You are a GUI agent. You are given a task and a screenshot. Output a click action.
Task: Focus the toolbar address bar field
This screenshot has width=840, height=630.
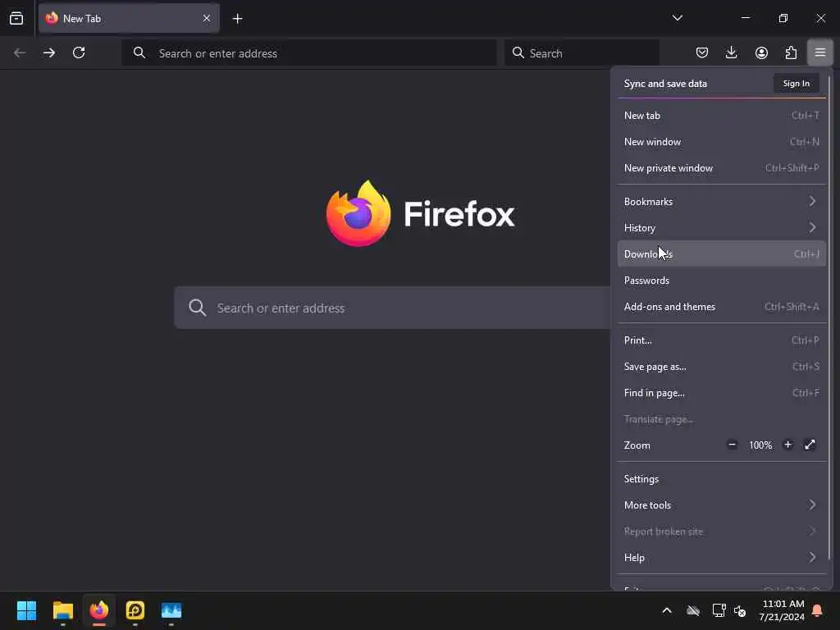(x=309, y=53)
